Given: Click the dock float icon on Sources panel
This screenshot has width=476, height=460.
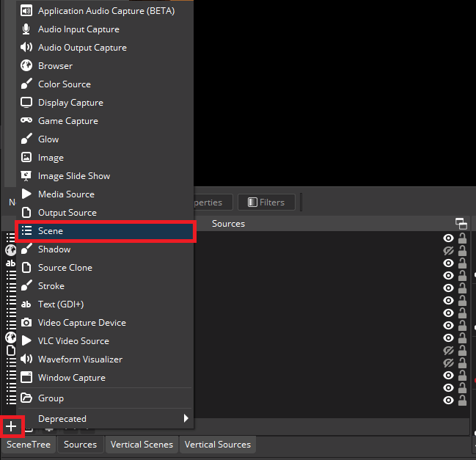Looking at the screenshot, I should click(x=461, y=223).
